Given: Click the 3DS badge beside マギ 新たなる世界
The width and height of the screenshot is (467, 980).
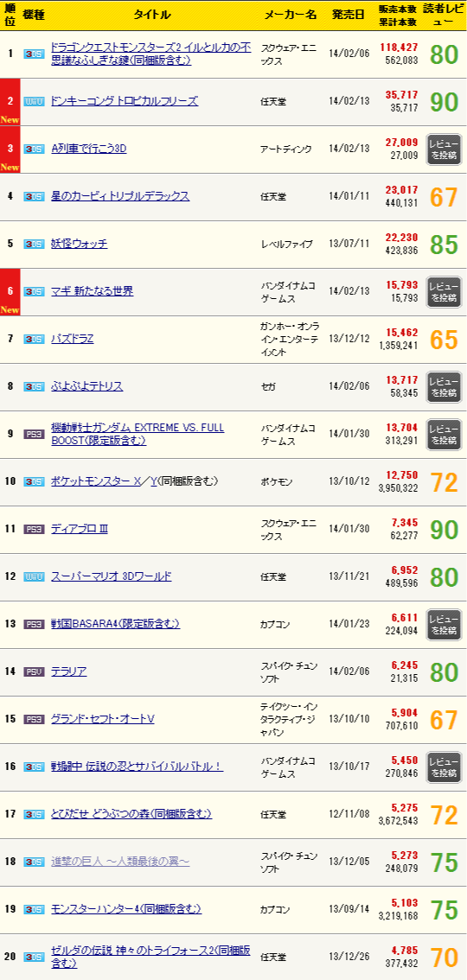Looking at the screenshot, I should pos(34,291).
